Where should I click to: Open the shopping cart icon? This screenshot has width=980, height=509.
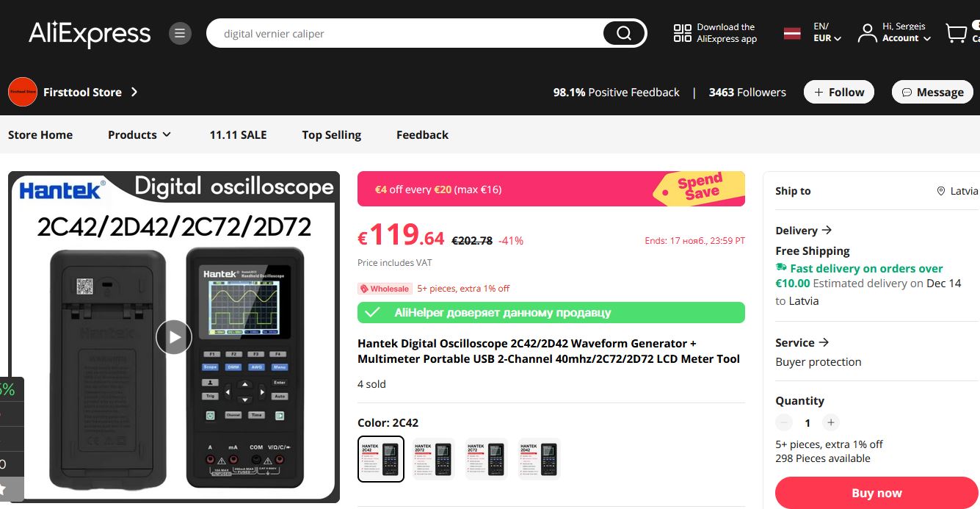point(956,33)
